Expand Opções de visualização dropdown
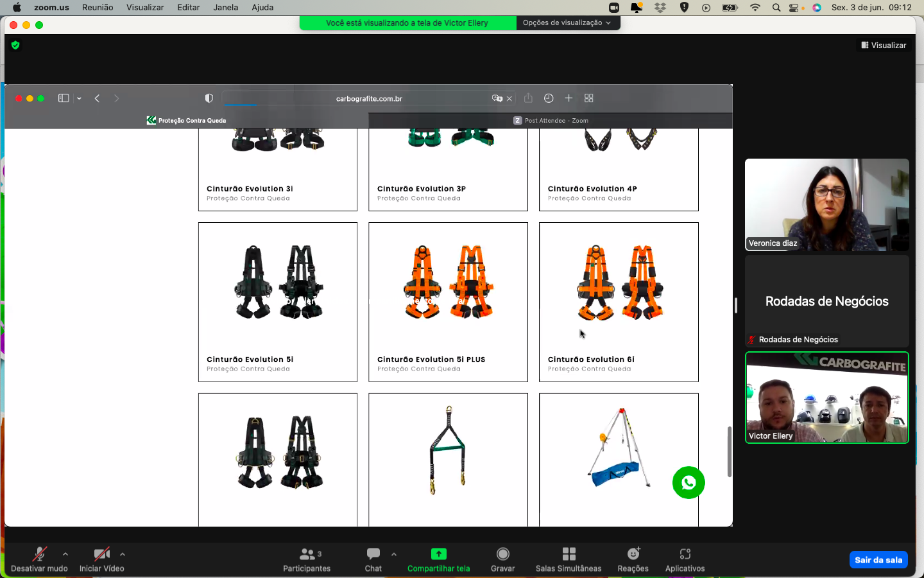 [567, 23]
